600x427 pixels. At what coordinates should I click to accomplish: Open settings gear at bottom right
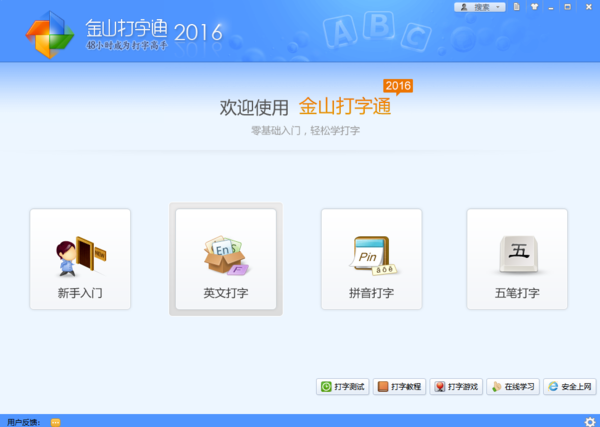pos(590,422)
